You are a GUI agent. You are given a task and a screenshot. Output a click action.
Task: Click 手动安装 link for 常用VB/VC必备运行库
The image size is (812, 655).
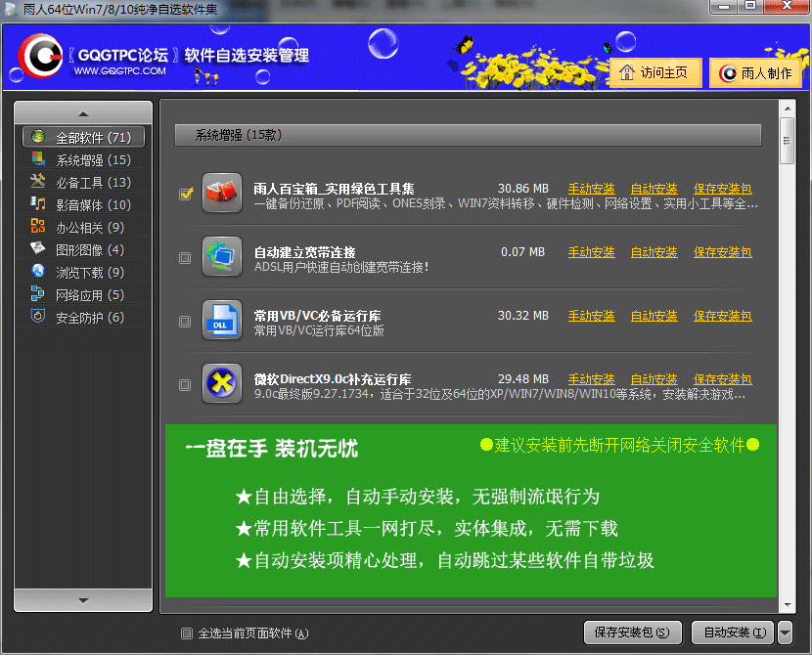click(592, 316)
